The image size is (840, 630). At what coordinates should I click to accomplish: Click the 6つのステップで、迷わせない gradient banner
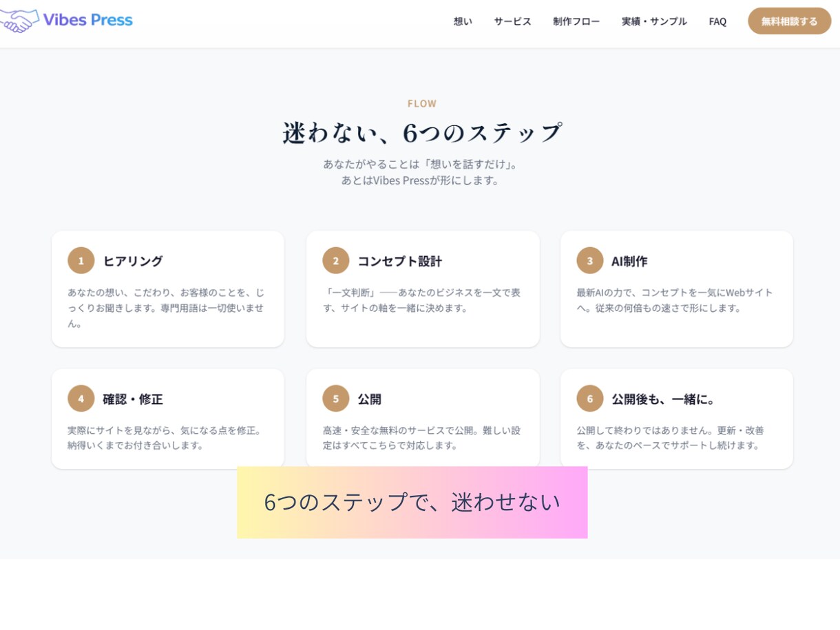pyautogui.click(x=412, y=502)
